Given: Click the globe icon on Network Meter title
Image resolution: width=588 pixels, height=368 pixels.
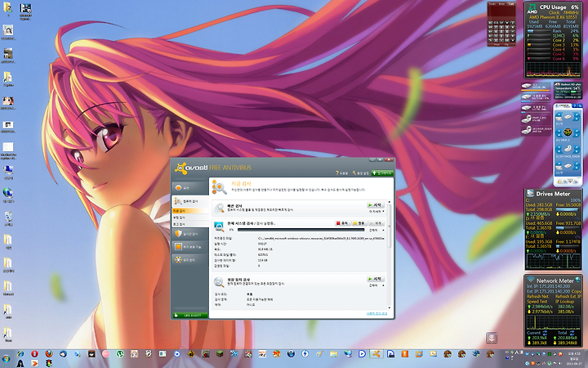Looking at the screenshot, I should [577, 280].
